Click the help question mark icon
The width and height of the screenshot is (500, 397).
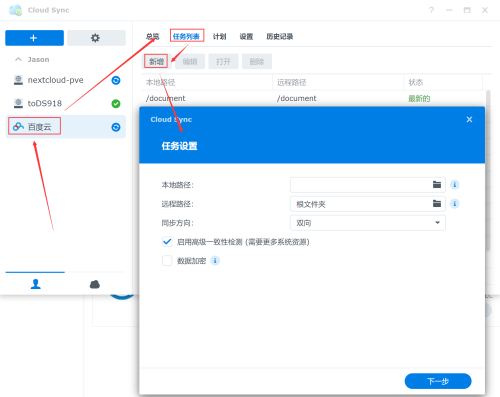(x=431, y=10)
